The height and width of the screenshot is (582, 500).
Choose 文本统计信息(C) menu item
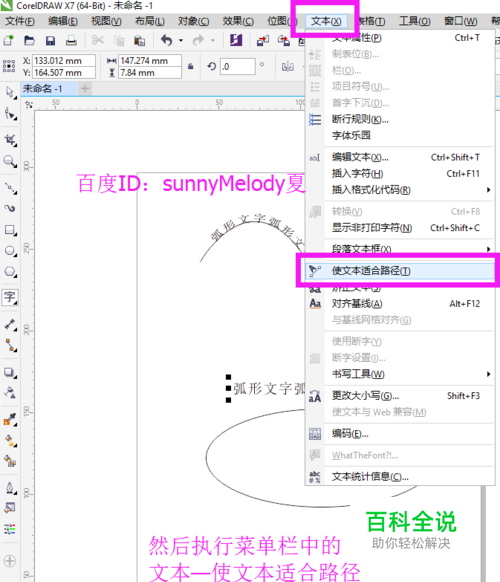[x=400, y=477]
